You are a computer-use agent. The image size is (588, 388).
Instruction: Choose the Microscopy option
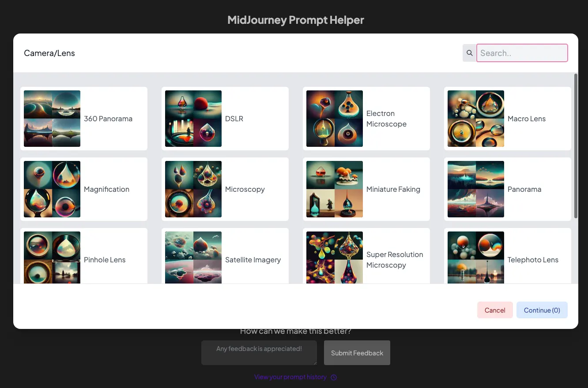[x=225, y=189]
